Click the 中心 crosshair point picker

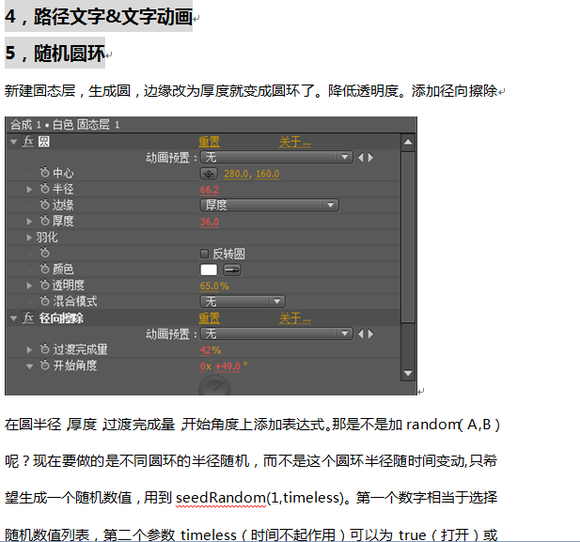pyautogui.click(x=209, y=174)
